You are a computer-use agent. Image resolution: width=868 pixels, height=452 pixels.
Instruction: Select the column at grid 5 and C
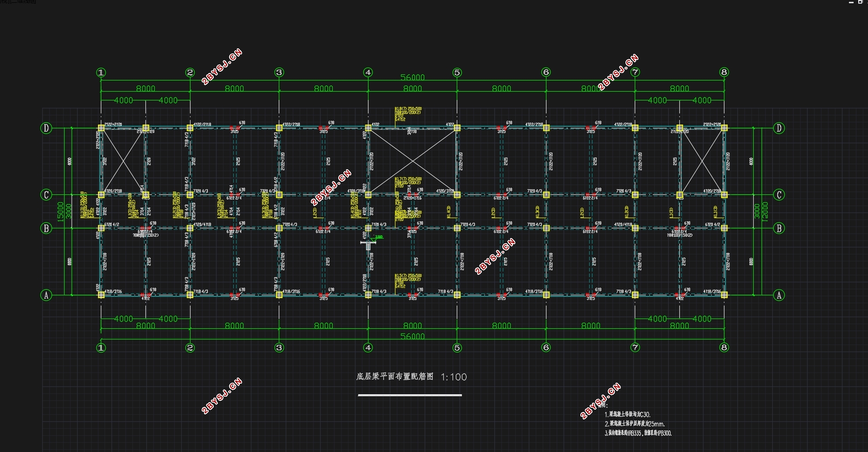457,194
